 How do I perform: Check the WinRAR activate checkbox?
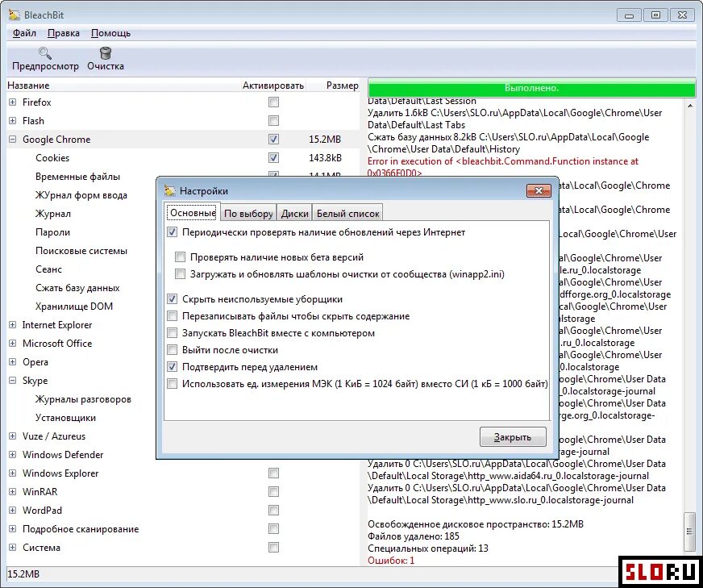[273, 491]
